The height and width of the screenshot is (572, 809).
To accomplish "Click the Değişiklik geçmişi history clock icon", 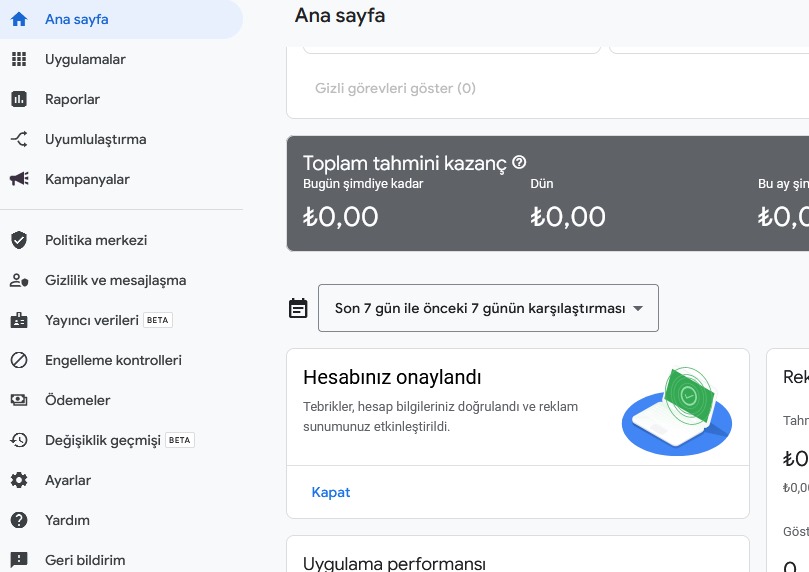I will point(19,440).
